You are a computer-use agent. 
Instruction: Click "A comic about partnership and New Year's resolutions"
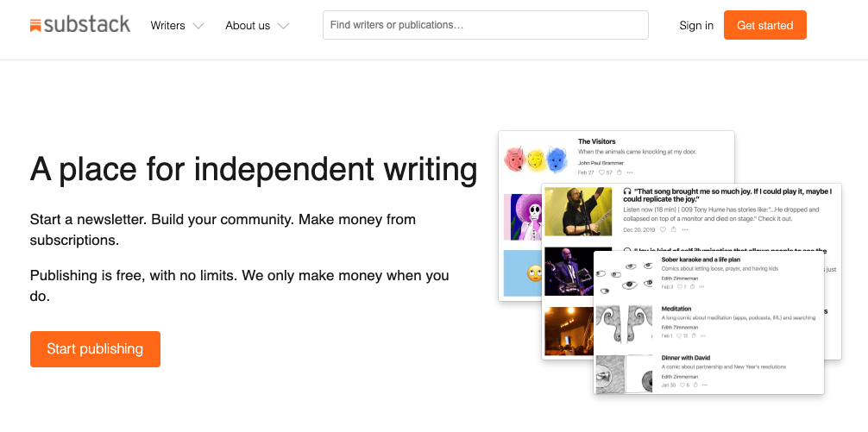click(724, 366)
